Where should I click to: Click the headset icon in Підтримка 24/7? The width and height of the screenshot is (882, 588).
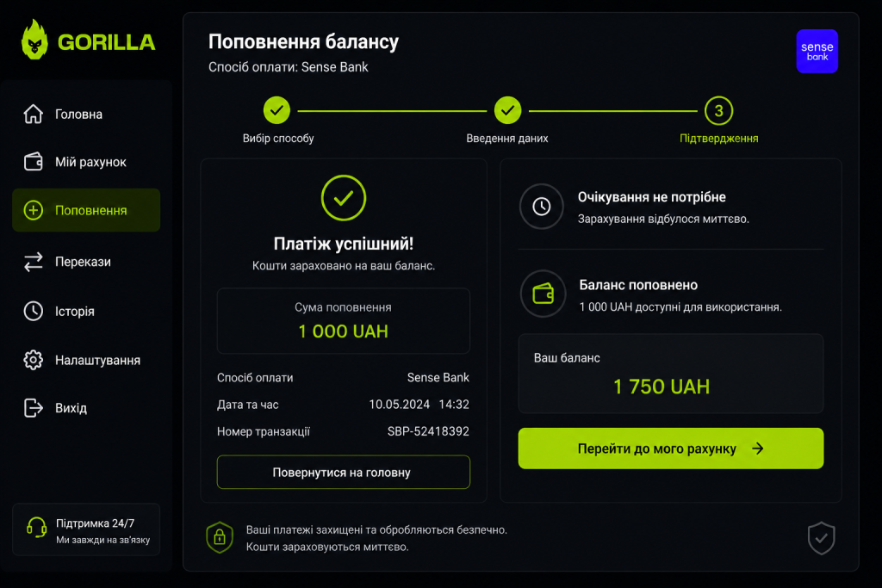(36, 527)
